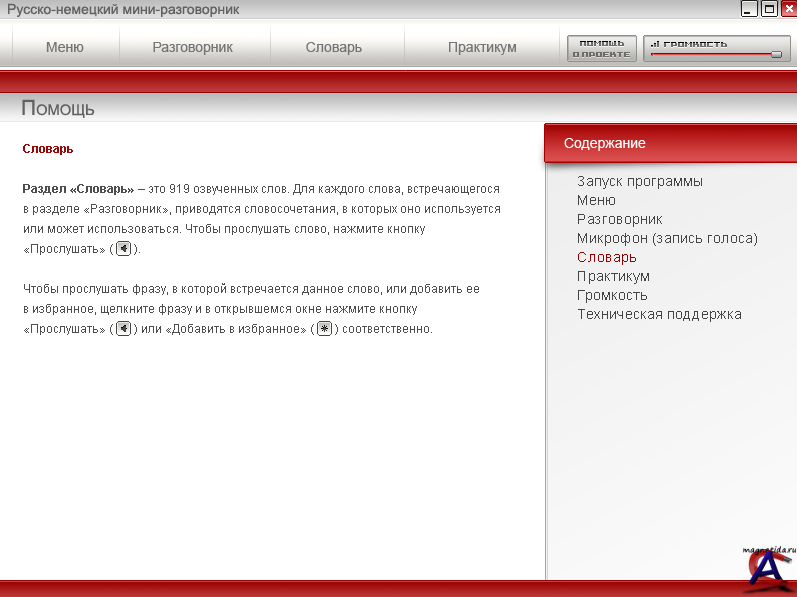Go to the 'Словарь' tab in top navigation

click(334, 47)
